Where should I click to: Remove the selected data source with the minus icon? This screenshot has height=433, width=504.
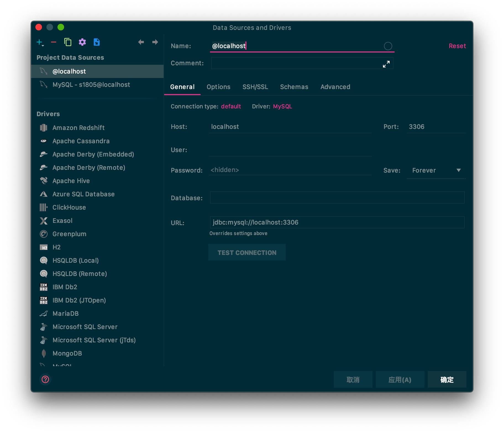tap(54, 42)
